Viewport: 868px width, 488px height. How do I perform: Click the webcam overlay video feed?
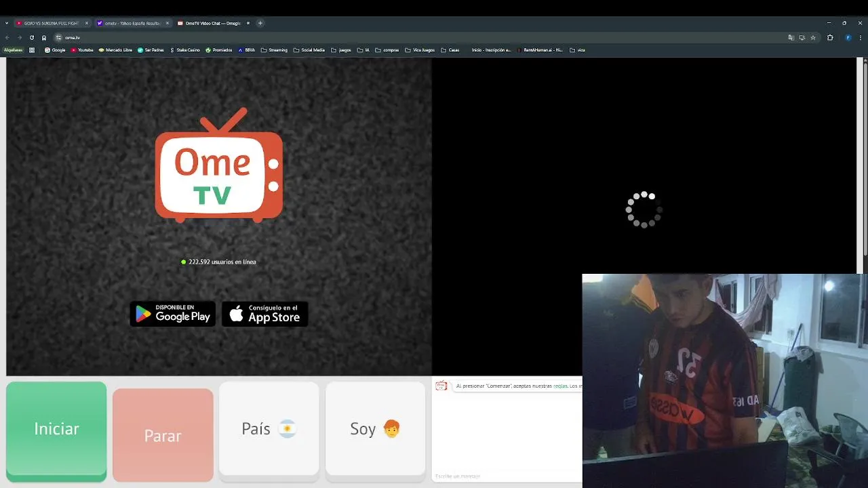click(x=724, y=381)
